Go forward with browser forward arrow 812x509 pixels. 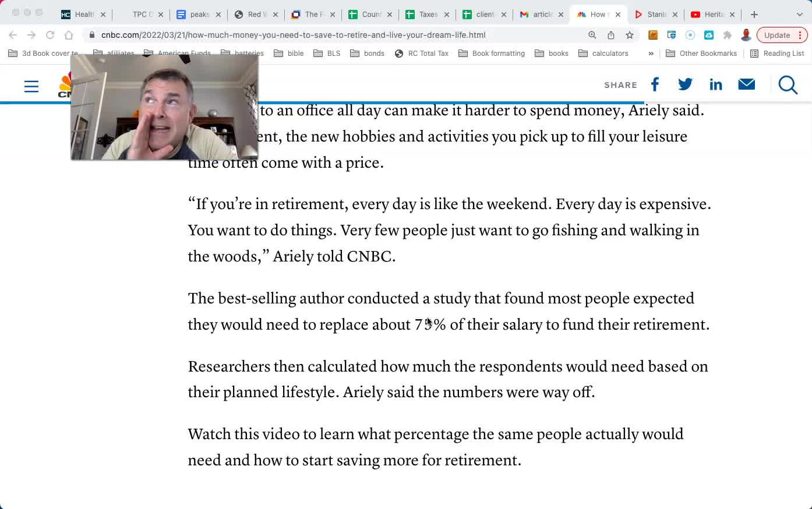pos(31,35)
